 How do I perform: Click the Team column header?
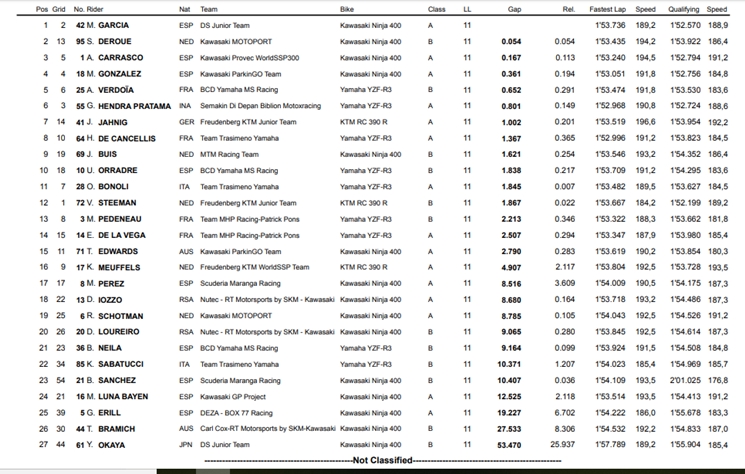point(209,9)
